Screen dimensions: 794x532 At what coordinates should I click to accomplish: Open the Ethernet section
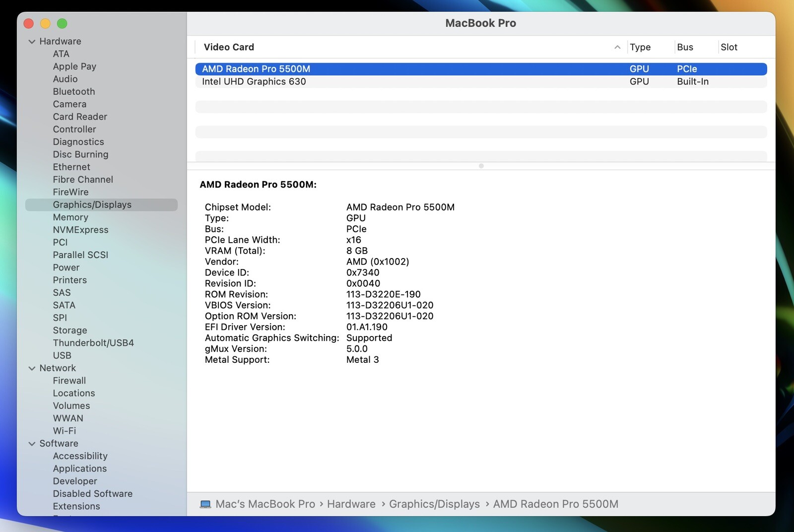[71, 167]
